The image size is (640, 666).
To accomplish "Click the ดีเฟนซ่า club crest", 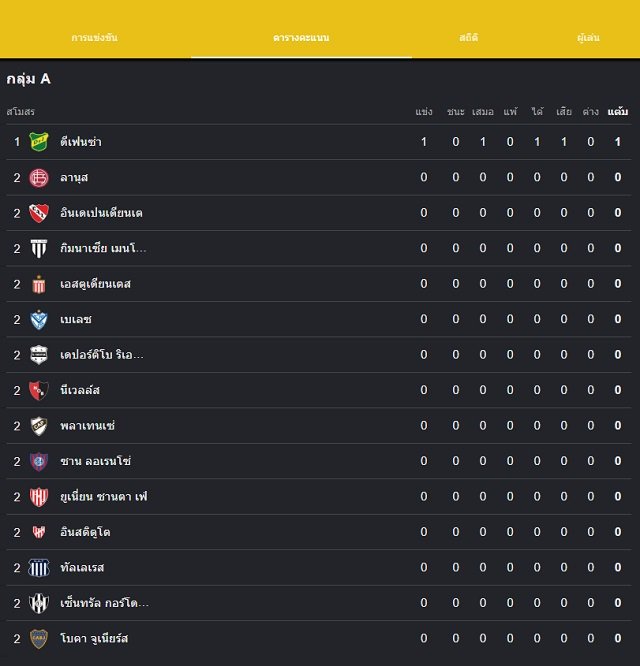I will (x=39, y=141).
